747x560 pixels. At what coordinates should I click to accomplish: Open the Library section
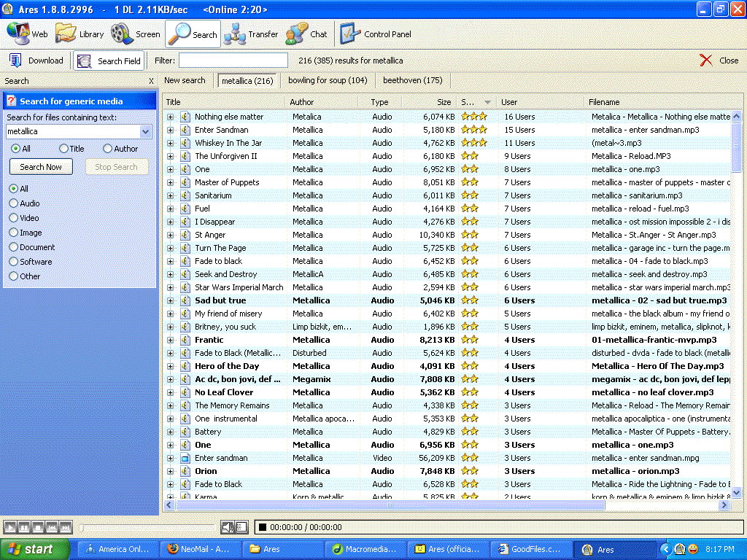80,34
